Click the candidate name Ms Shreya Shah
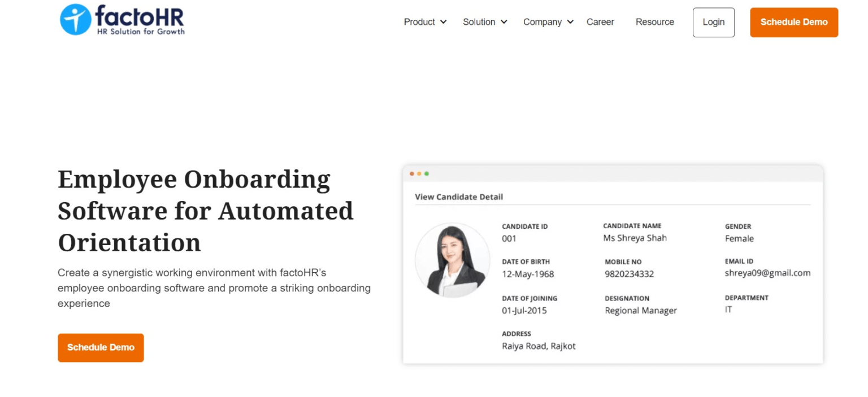 635,238
